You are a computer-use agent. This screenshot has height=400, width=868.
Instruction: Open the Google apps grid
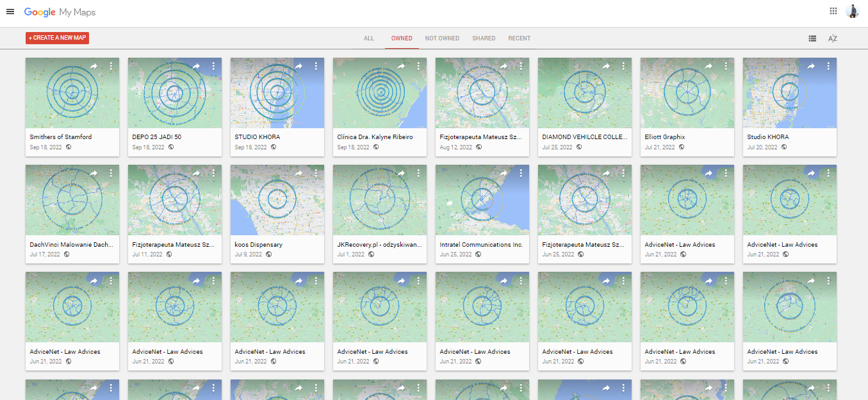[x=833, y=11]
